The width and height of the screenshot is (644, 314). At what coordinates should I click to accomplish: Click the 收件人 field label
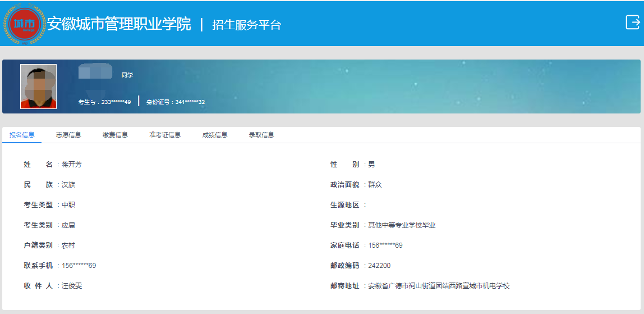pyautogui.click(x=38, y=286)
